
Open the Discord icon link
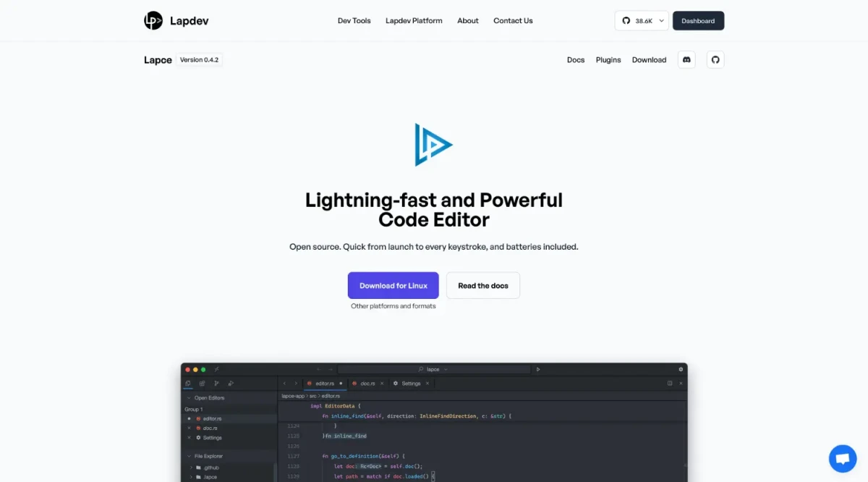(x=686, y=60)
